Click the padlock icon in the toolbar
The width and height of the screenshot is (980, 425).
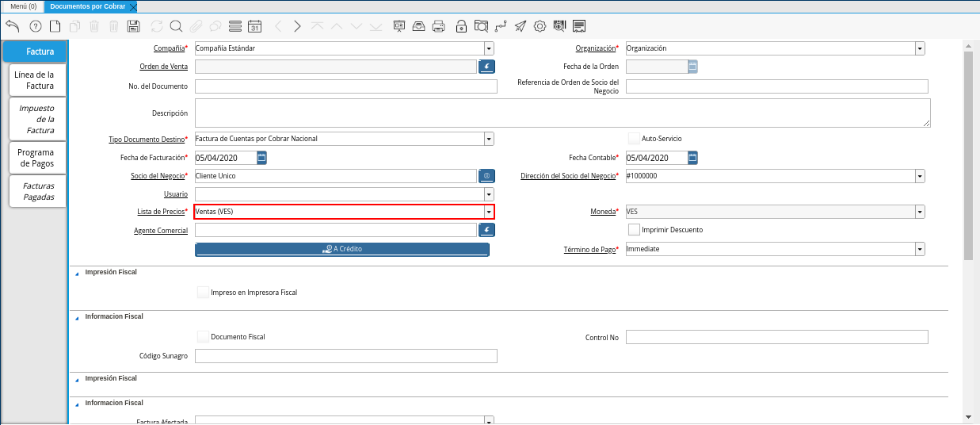click(x=461, y=26)
